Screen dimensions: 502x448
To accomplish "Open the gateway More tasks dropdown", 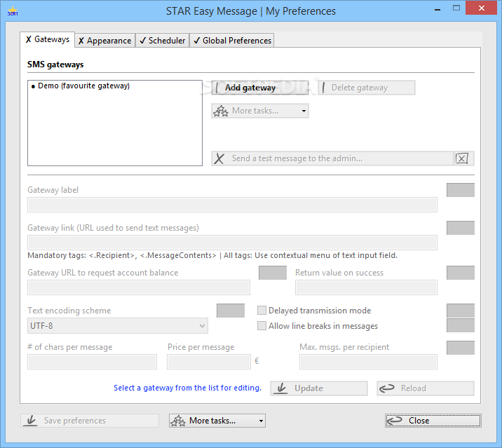I will tap(260, 111).
